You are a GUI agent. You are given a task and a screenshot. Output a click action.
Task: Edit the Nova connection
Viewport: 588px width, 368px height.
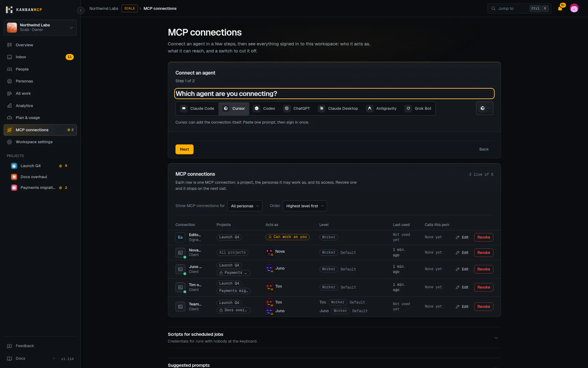point(462,253)
